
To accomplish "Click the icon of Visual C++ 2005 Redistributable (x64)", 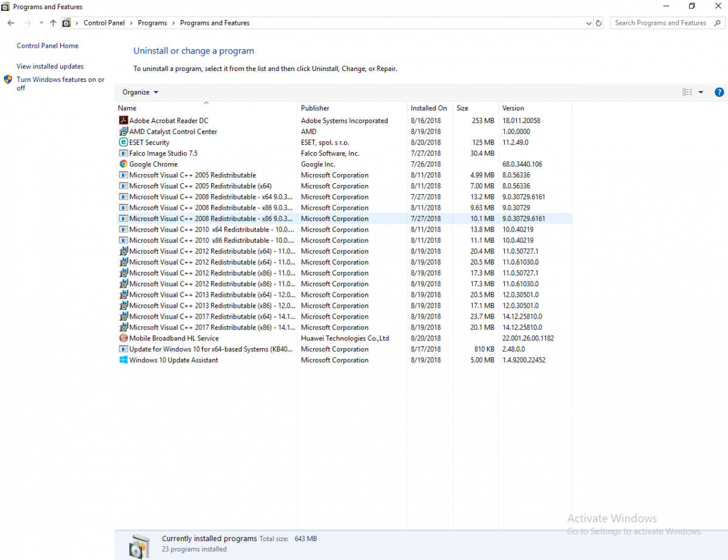I will [124, 186].
